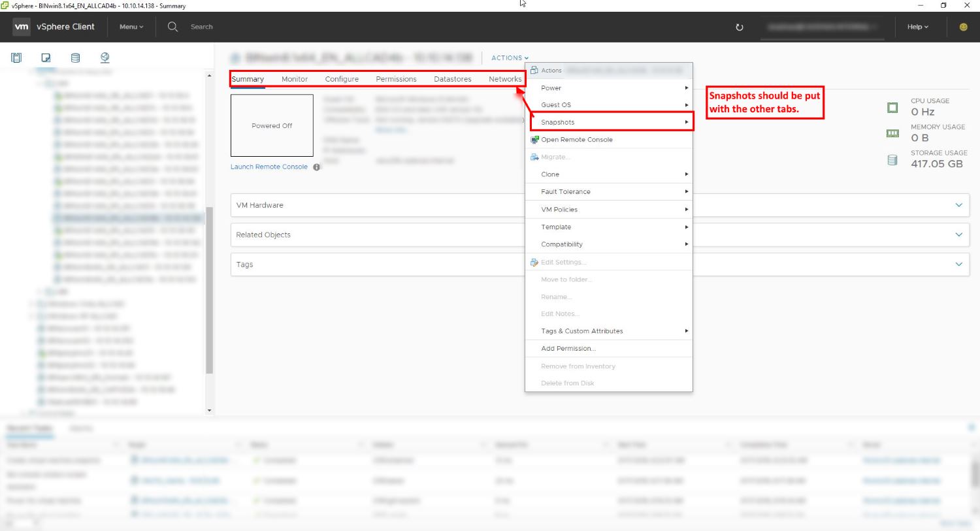Click the Search magnifier icon
This screenshot has width=980, height=531.
(x=172, y=27)
